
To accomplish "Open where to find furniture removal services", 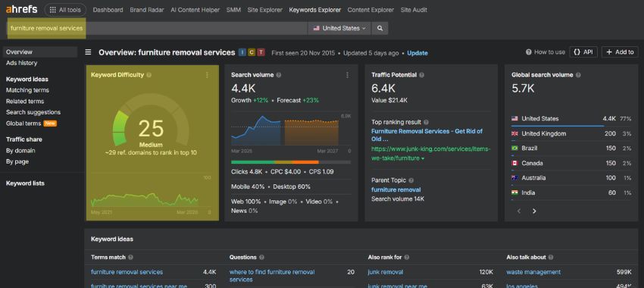I will pyautogui.click(x=272, y=276).
